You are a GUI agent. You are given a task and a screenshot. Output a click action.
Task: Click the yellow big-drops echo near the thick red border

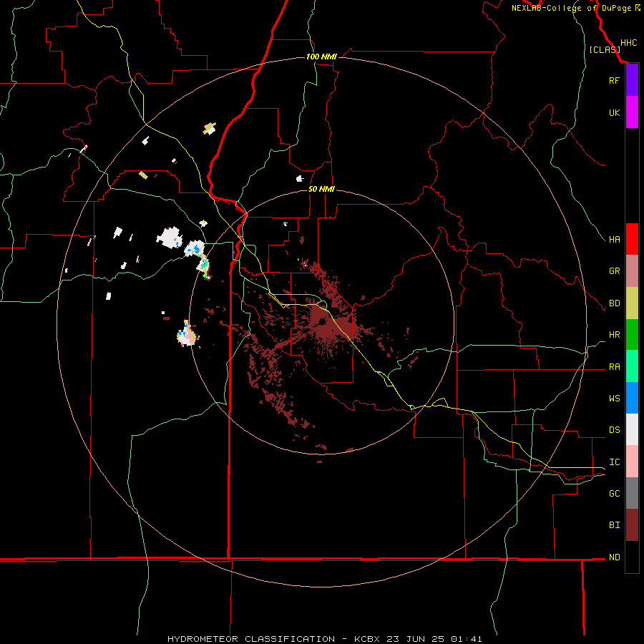(x=210, y=128)
